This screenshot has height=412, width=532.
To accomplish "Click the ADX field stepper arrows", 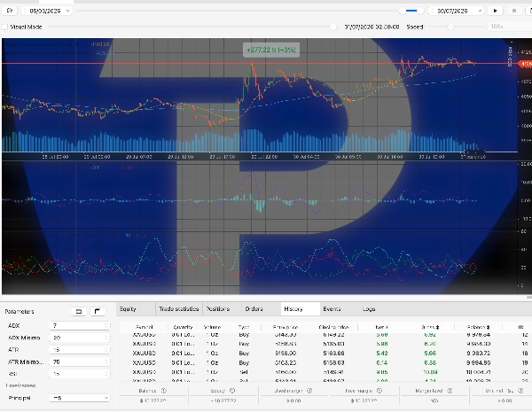I will point(106,326).
